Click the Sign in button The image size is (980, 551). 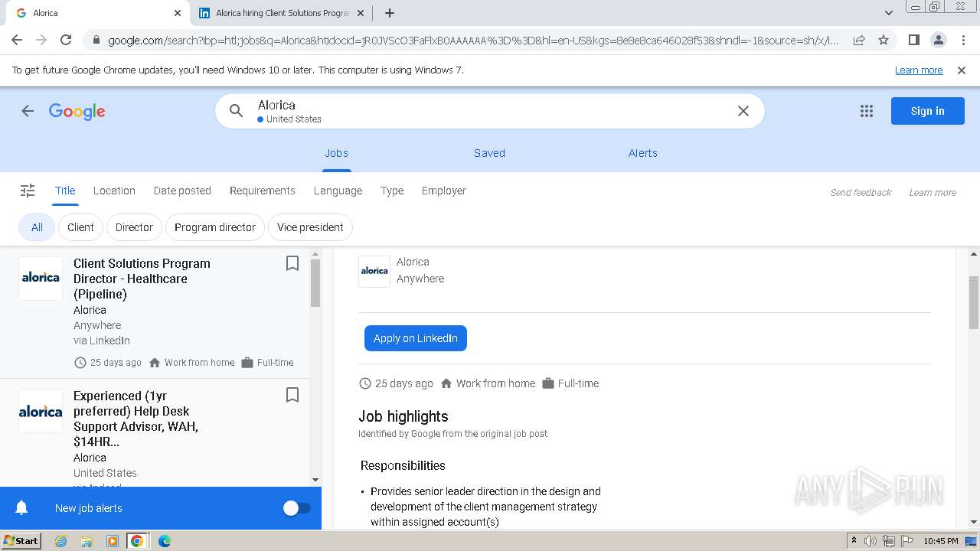927,111
